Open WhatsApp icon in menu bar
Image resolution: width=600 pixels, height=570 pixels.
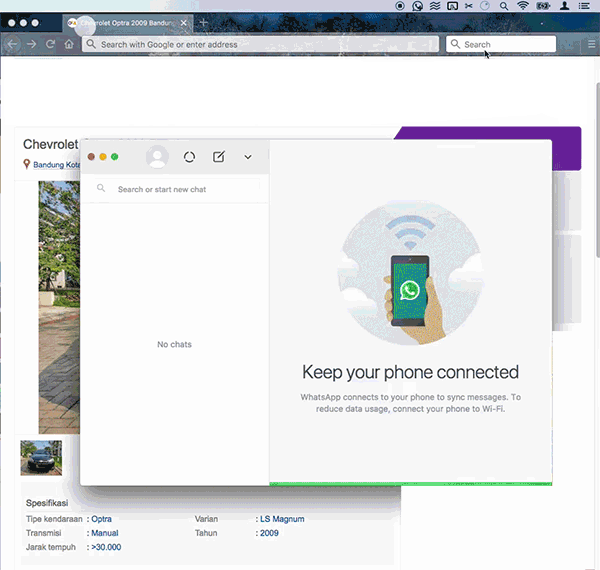coord(417,6)
